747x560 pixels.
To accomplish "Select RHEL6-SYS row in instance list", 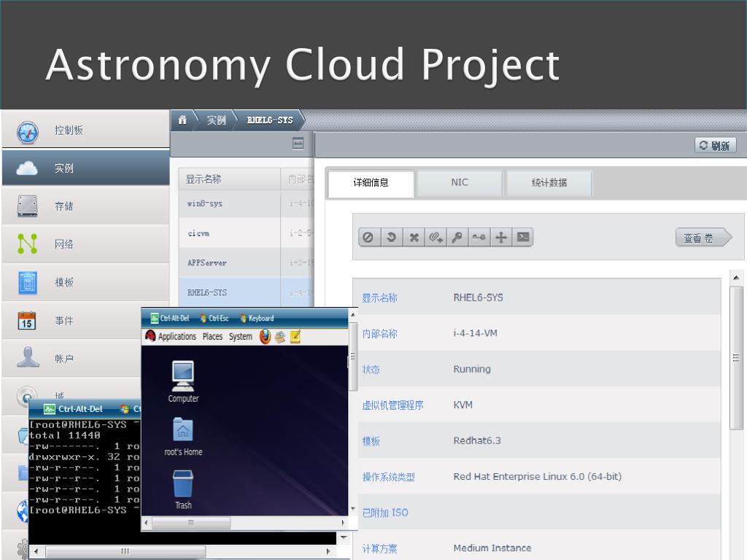I will [247, 292].
